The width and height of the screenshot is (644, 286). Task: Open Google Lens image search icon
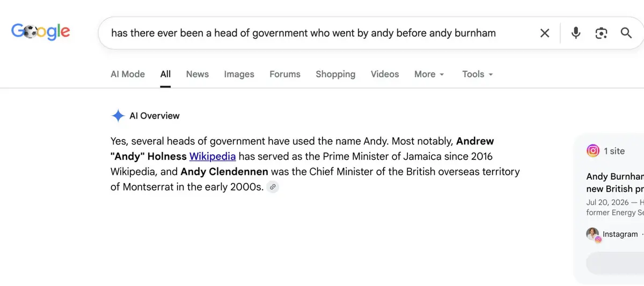601,33
